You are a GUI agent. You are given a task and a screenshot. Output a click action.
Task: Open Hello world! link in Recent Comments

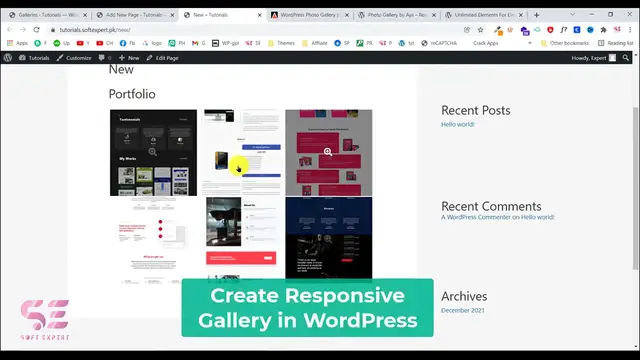click(x=537, y=217)
